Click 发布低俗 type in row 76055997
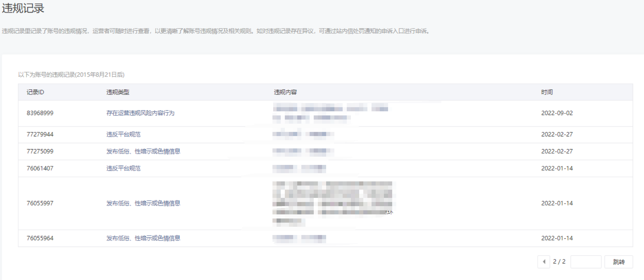The image size is (644, 280). pos(143,203)
